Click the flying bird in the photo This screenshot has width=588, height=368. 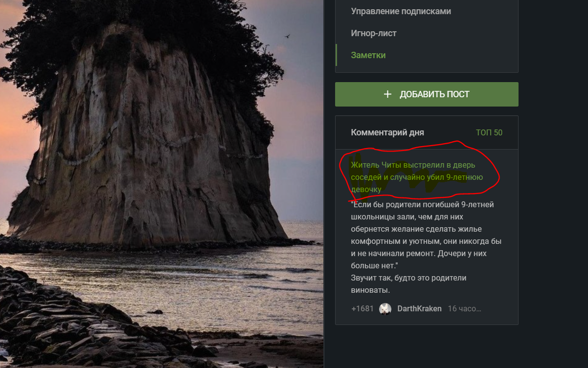pos(287,36)
